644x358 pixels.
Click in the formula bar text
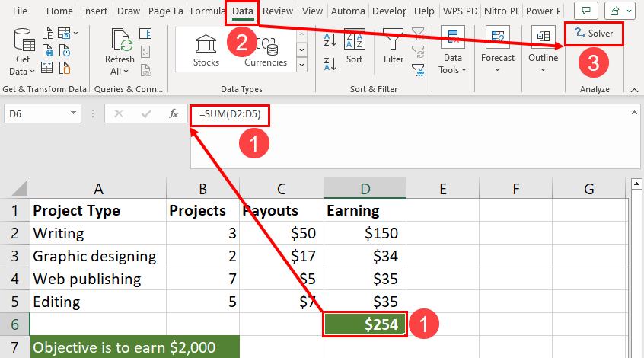[x=230, y=113]
